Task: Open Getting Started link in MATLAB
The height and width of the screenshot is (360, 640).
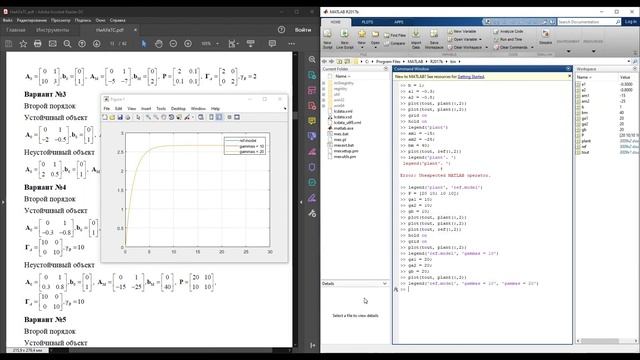Action: click(x=471, y=76)
